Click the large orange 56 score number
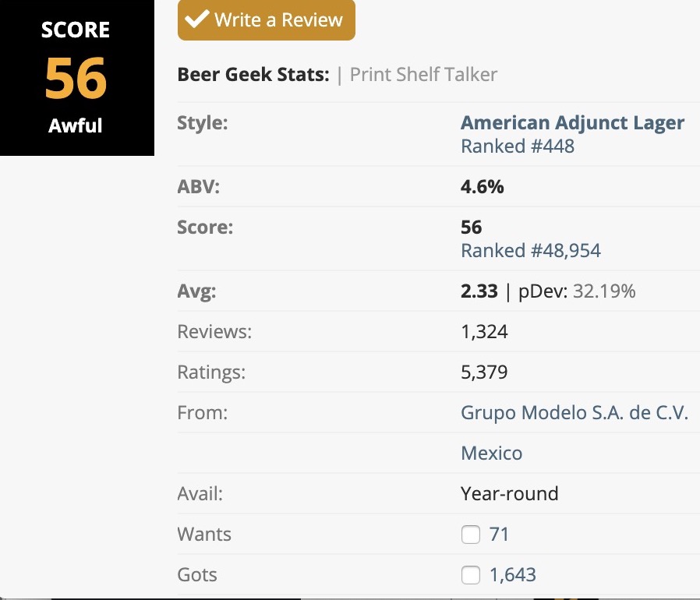This screenshot has width=700, height=600. pyautogui.click(x=76, y=78)
